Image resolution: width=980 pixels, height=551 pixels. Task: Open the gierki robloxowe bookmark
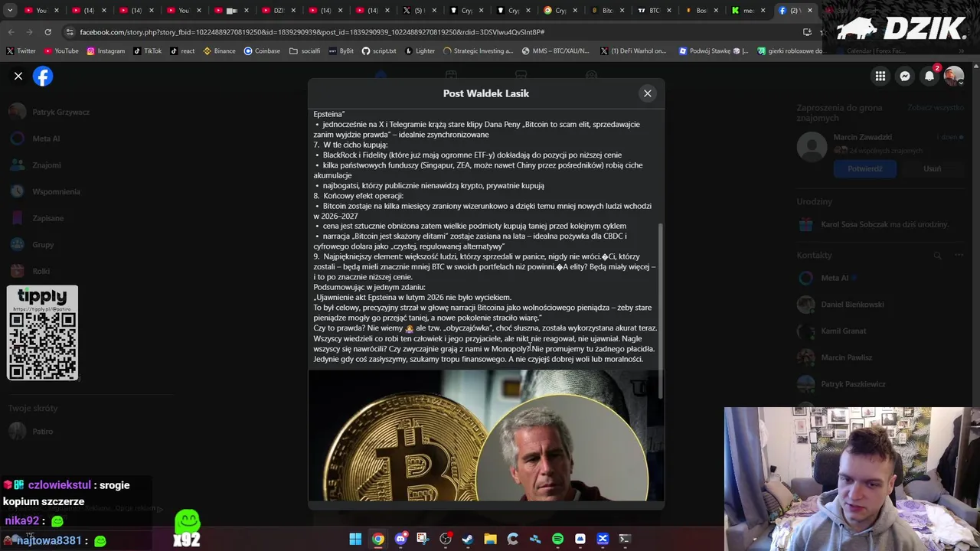(x=790, y=51)
